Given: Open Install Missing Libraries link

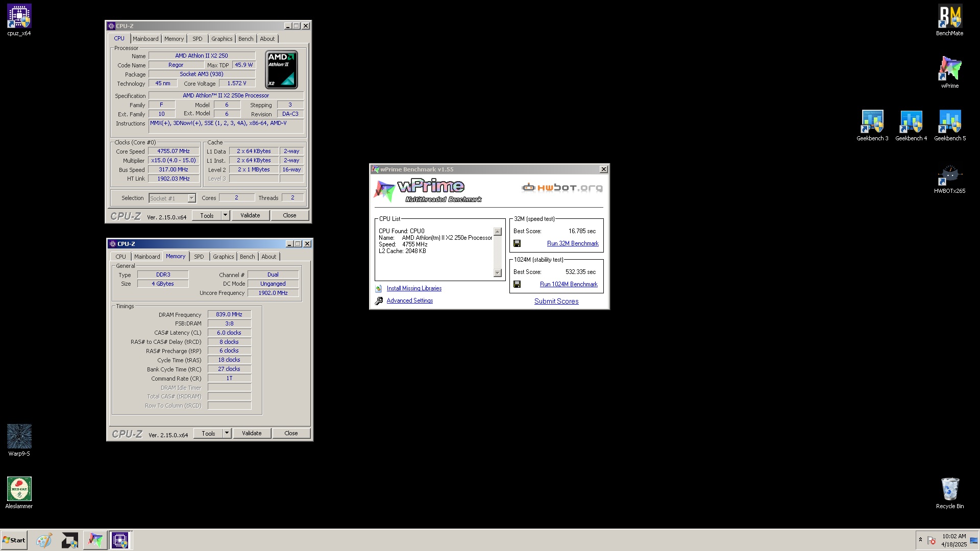Looking at the screenshot, I should coord(414,289).
